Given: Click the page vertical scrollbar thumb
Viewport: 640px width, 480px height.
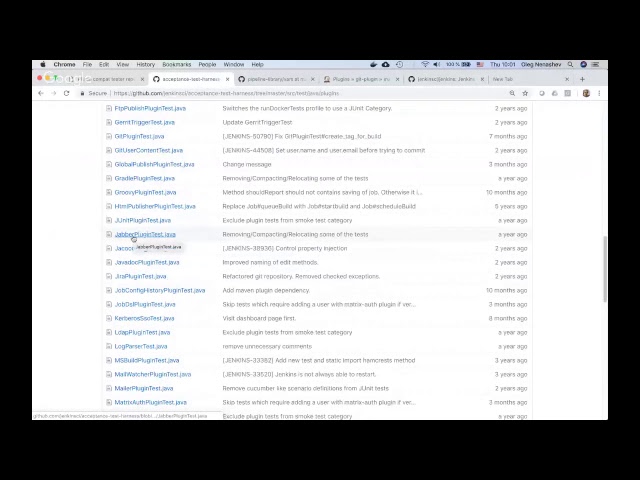Looking at the screenshot, I should pyautogui.click(x=604, y=269).
